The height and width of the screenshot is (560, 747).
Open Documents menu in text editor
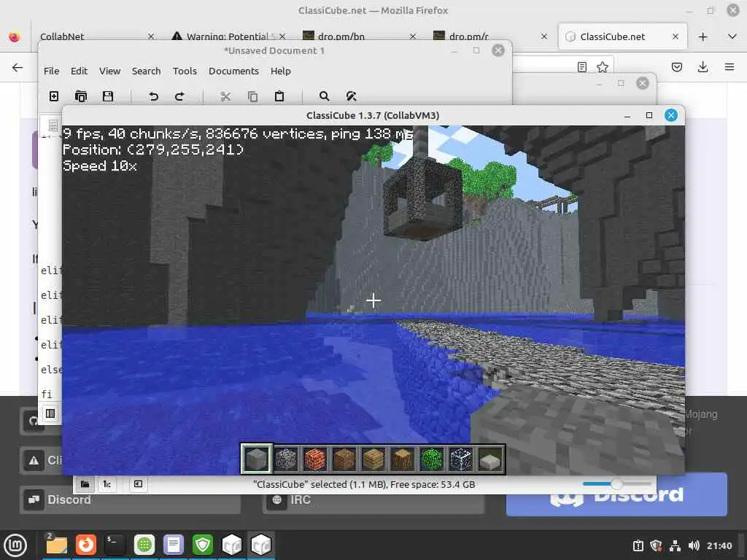(233, 71)
